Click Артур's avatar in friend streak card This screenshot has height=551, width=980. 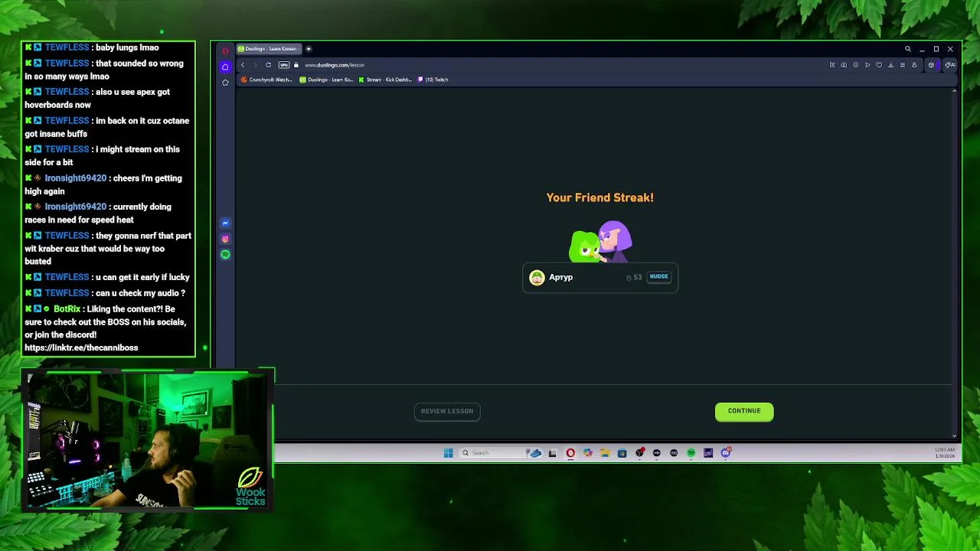[537, 277]
